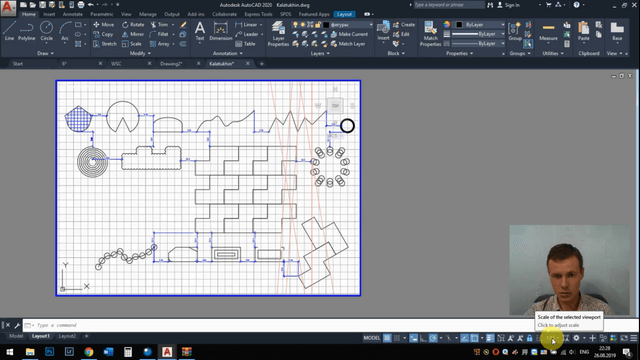Switch to the Layout ribbon tab
Viewport: 640px width, 360px height.
(x=344, y=14)
